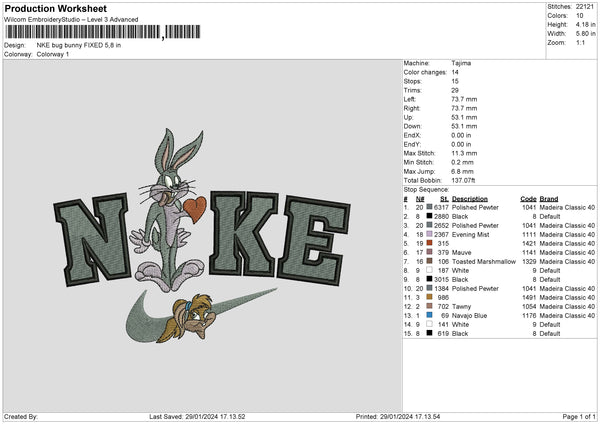Click the Polished Pewter swatch with 1384 stitches
600x424 pixels.
click(429, 288)
